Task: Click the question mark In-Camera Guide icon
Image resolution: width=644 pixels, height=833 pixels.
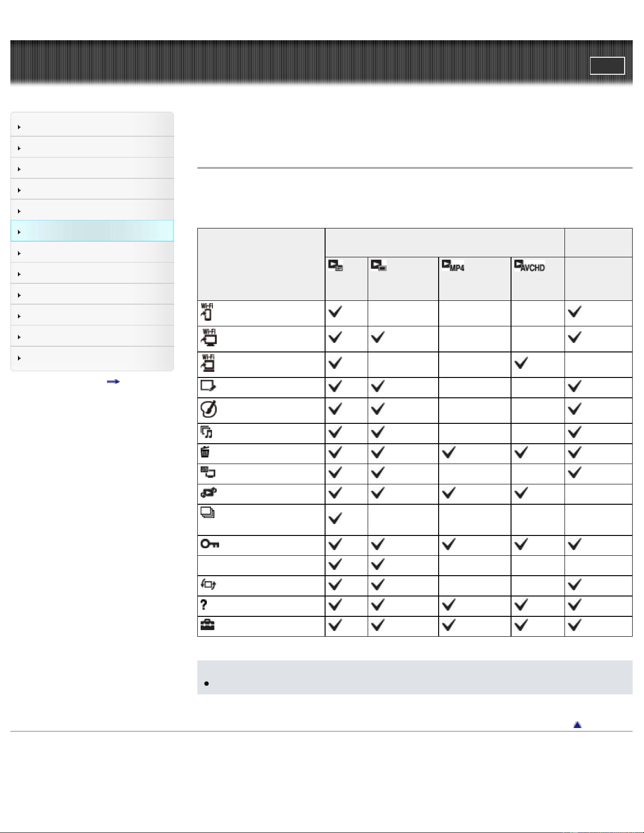Action: (204, 605)
